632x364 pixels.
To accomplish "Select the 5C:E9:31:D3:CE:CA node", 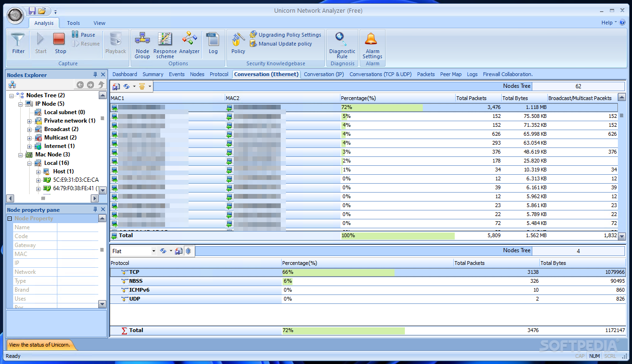I will coord(76,180).
